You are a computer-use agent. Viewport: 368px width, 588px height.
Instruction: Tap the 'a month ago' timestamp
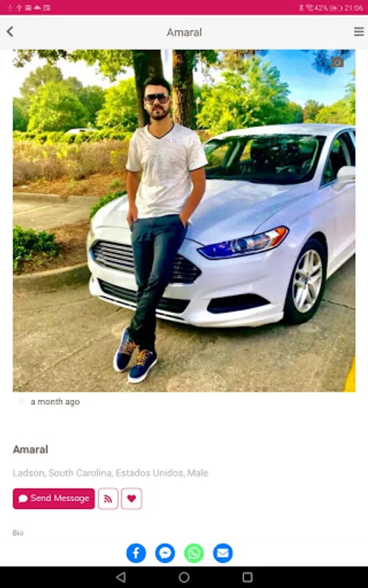point(55,402)
